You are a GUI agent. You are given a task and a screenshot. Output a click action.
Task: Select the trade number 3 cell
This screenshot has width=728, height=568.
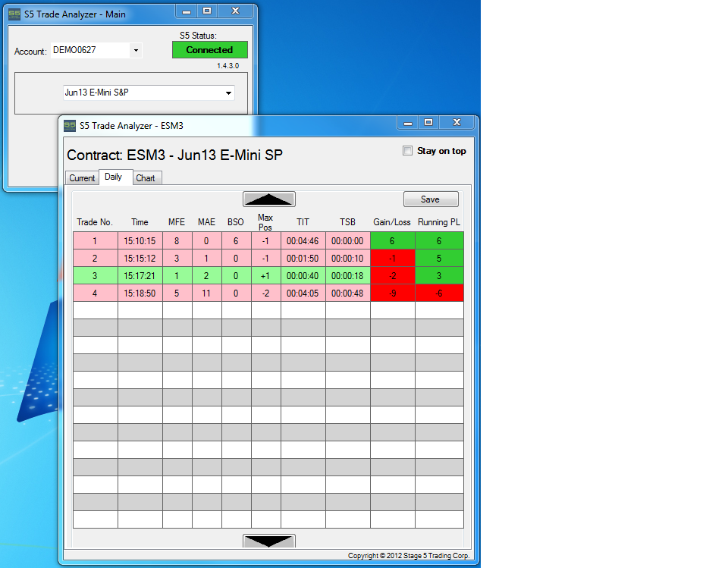coord(96,276)
